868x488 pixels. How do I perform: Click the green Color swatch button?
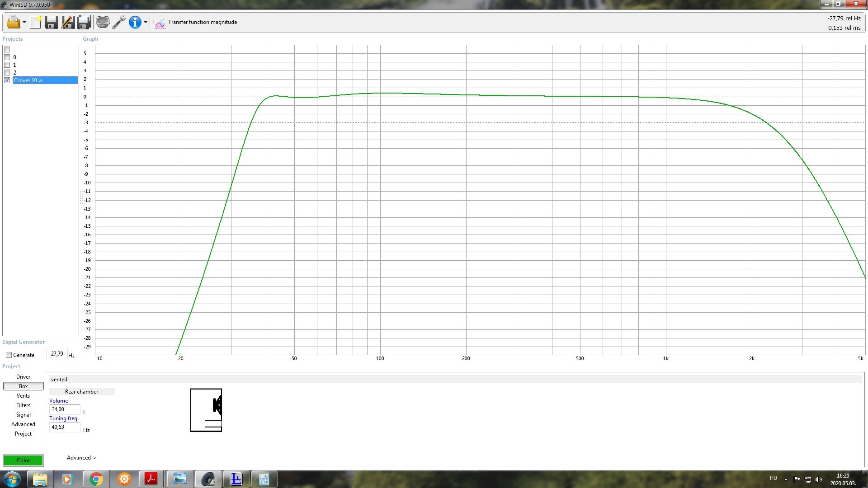point(23,460)
